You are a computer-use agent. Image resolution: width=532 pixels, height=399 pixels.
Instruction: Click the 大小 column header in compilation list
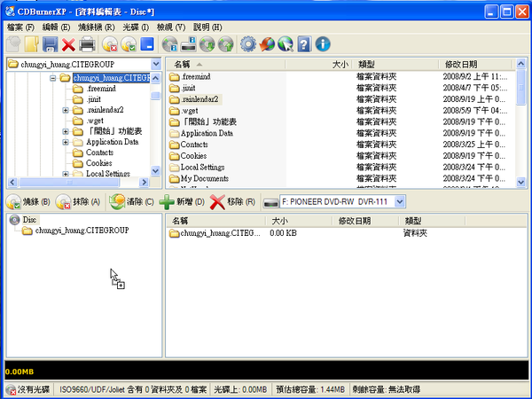(x=300, y=221)
